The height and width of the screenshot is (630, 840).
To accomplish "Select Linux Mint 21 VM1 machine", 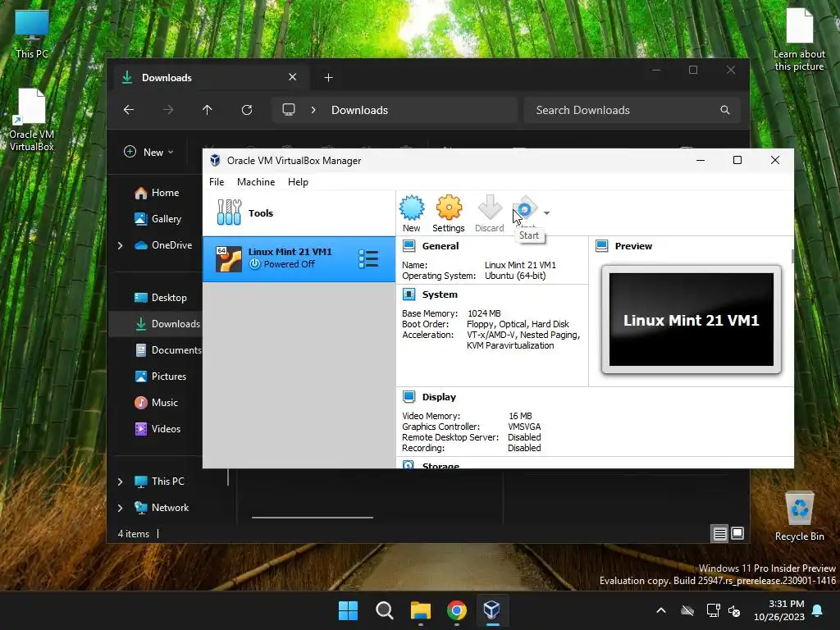I will coord(299,258).
